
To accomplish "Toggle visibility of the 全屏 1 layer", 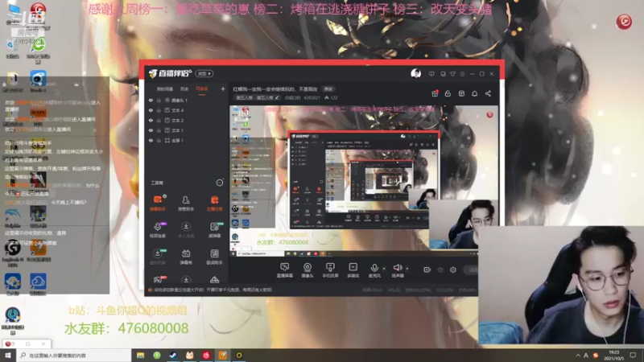I will point(151,140).
